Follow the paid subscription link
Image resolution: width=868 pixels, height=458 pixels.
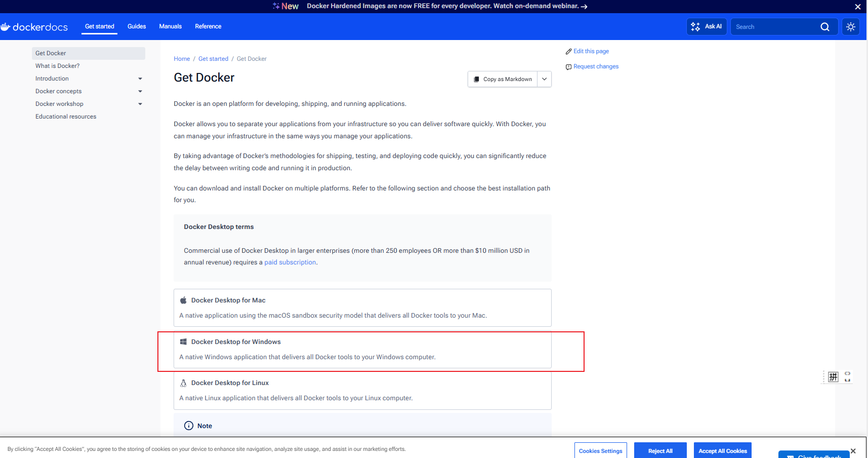point(290,262)
